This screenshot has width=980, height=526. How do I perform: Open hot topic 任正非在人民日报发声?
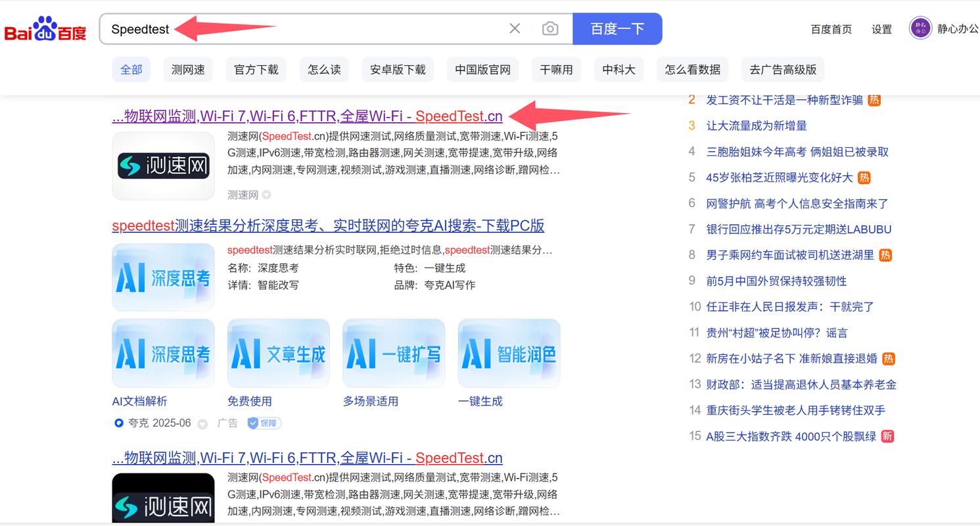(x=790, y=306)
